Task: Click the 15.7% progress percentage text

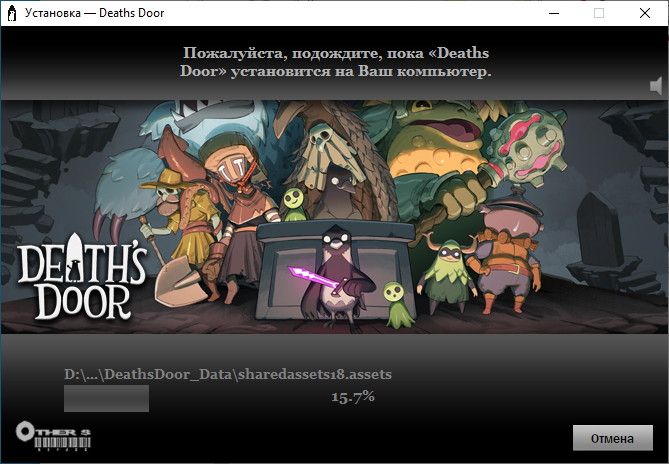Action: [353, 397]
